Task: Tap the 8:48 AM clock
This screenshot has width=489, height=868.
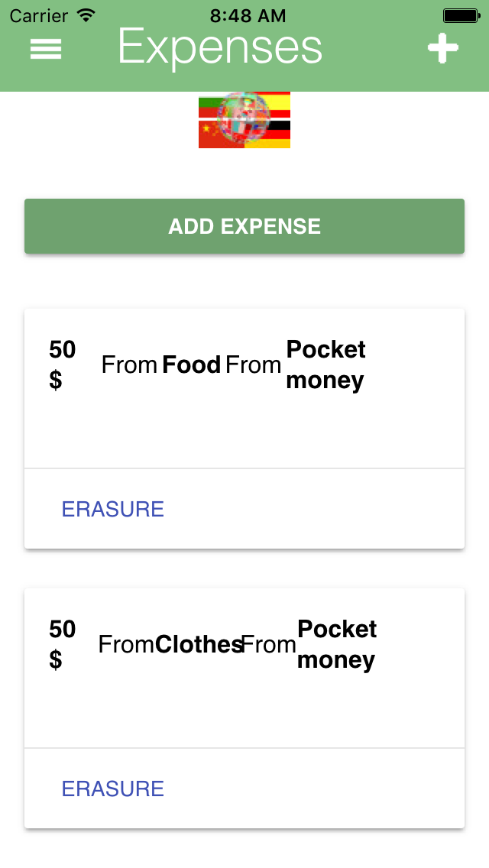Action: pyautogui.click(x=248, y=15)
